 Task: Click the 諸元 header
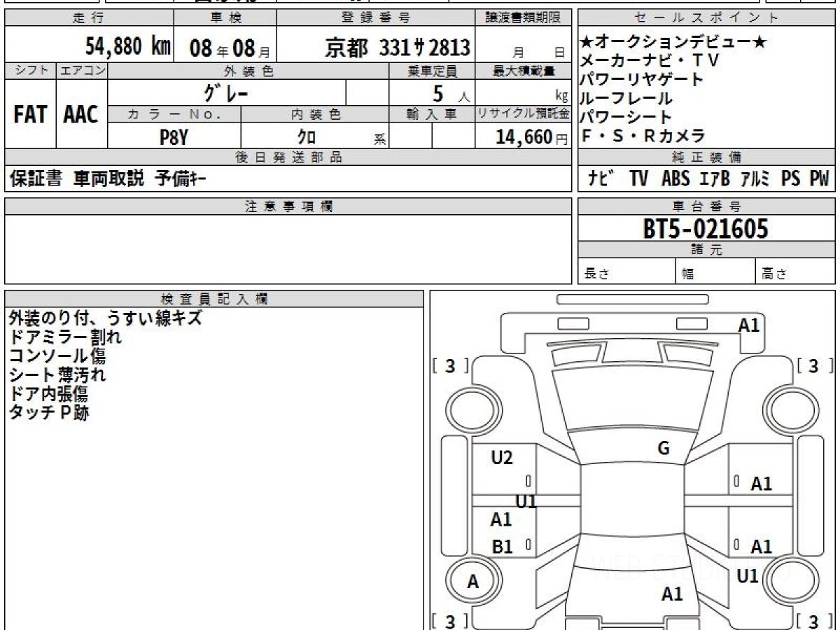706,250
